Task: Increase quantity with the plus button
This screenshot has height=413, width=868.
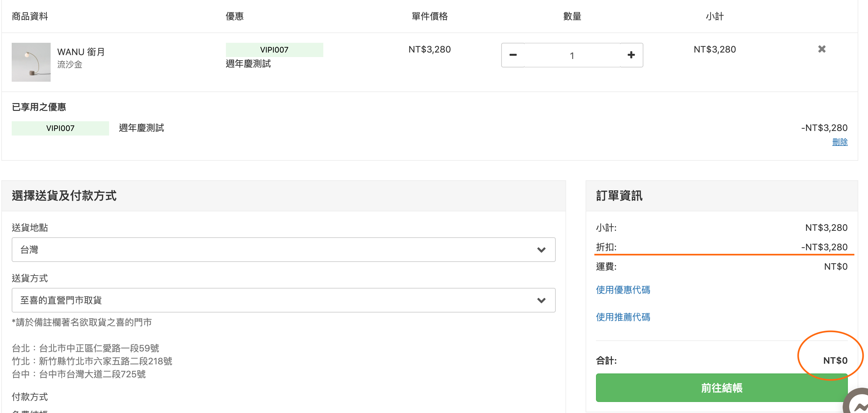Action: coord(631,55)
